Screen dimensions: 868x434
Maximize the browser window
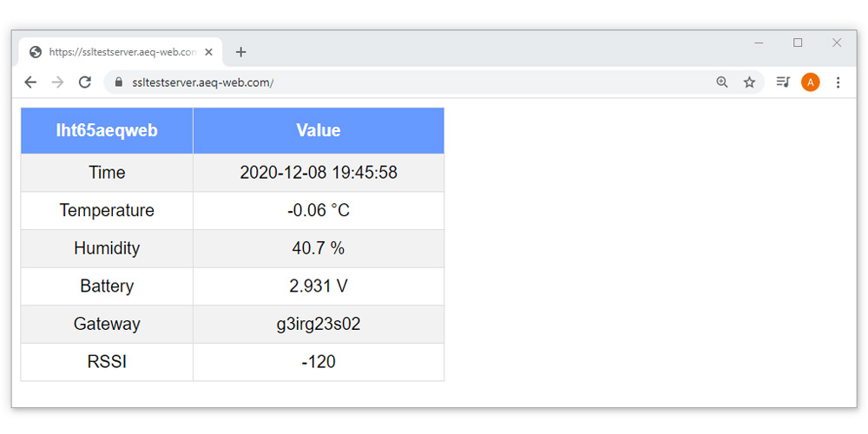pos(798,43)
